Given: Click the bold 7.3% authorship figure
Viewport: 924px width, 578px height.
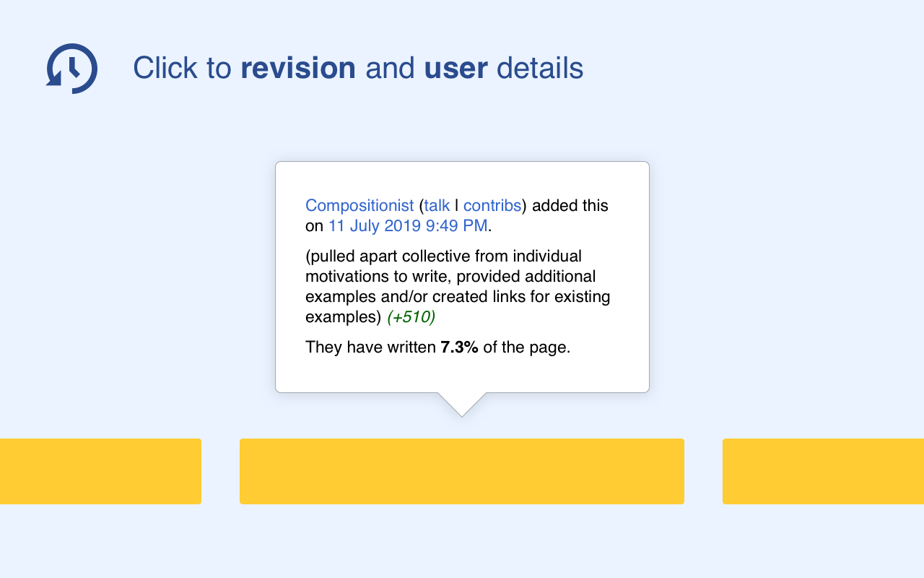Looking at the screenshot, I should (x=459, y=348).
